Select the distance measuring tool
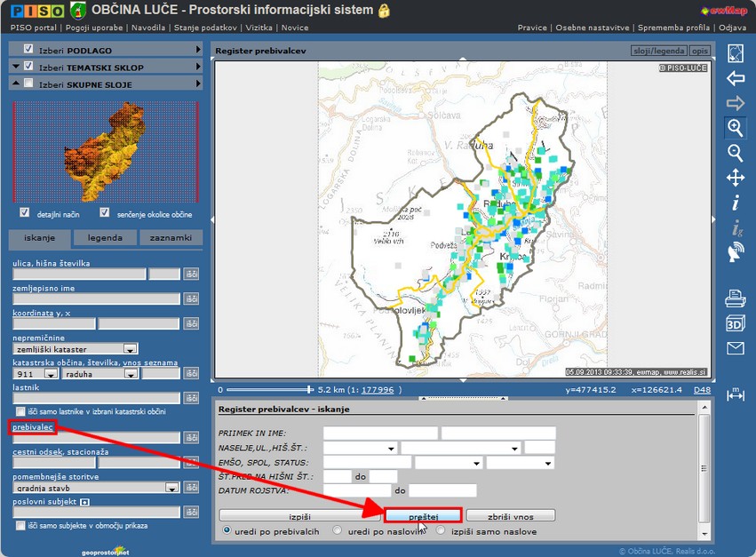This screenshot has height=557, width=756. click(736, 395)
